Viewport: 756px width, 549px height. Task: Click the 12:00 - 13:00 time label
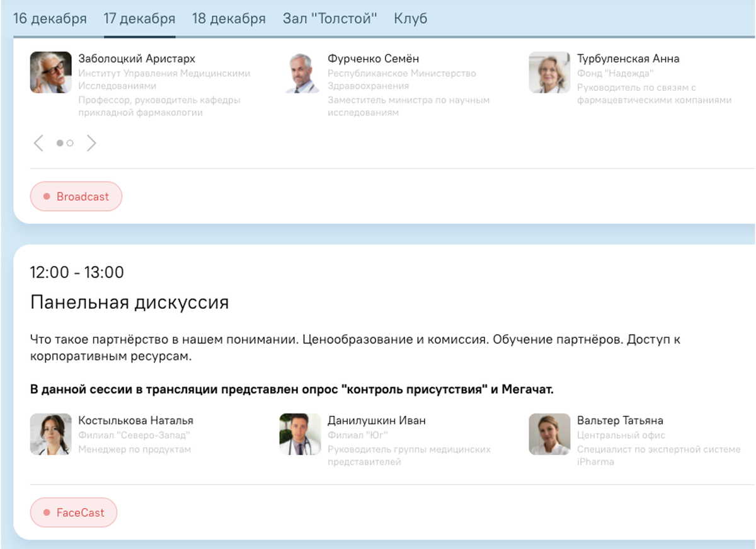[77, 272]
